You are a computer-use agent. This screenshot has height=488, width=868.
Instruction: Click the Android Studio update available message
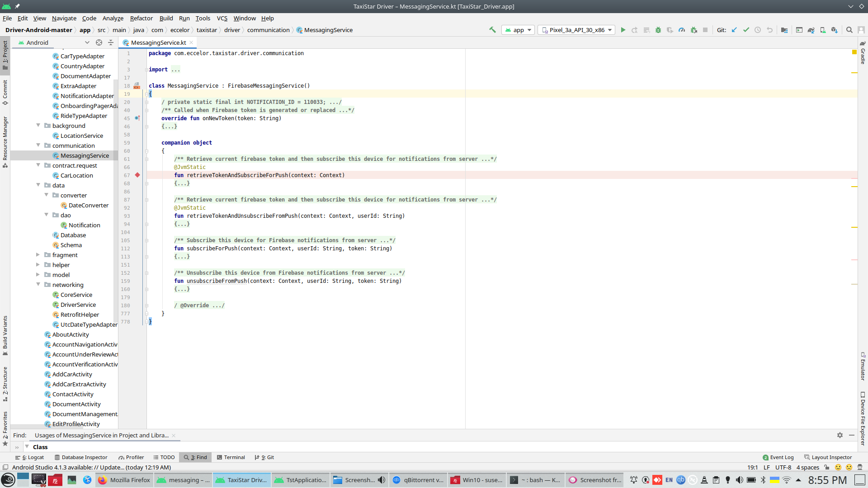click(x=91, y=467)
